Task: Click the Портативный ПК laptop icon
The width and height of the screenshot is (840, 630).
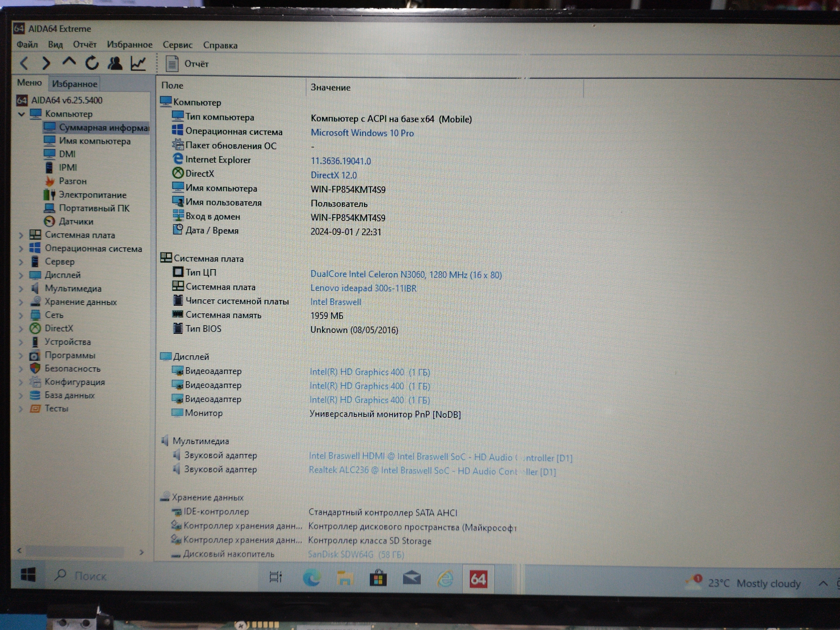Action: (x=49, y=208)
